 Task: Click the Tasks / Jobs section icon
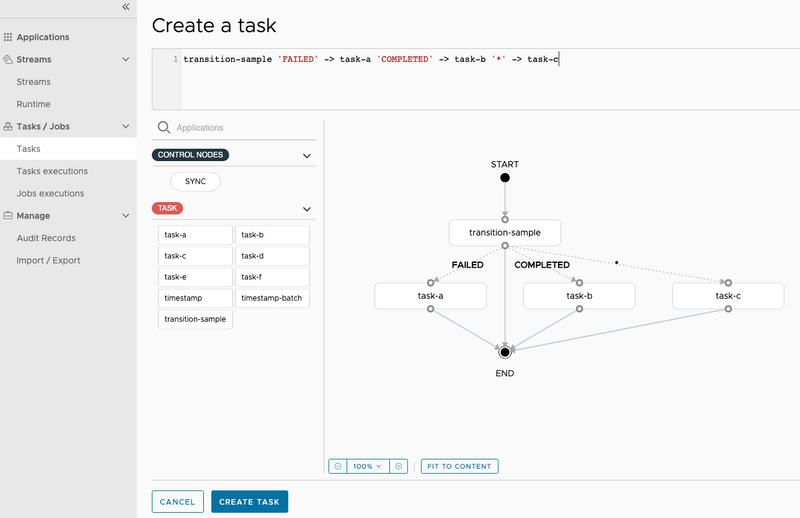(x=8, y=126)
